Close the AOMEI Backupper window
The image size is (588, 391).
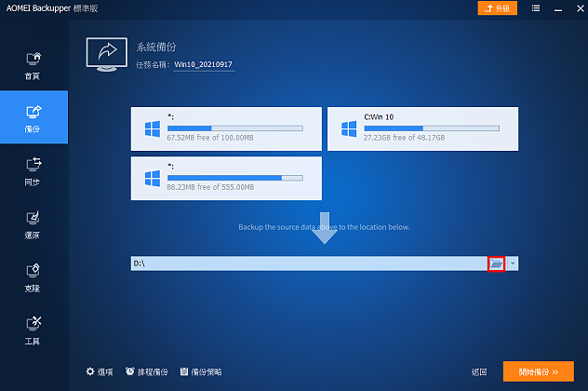pyautogui.click(x=581, y=8)
